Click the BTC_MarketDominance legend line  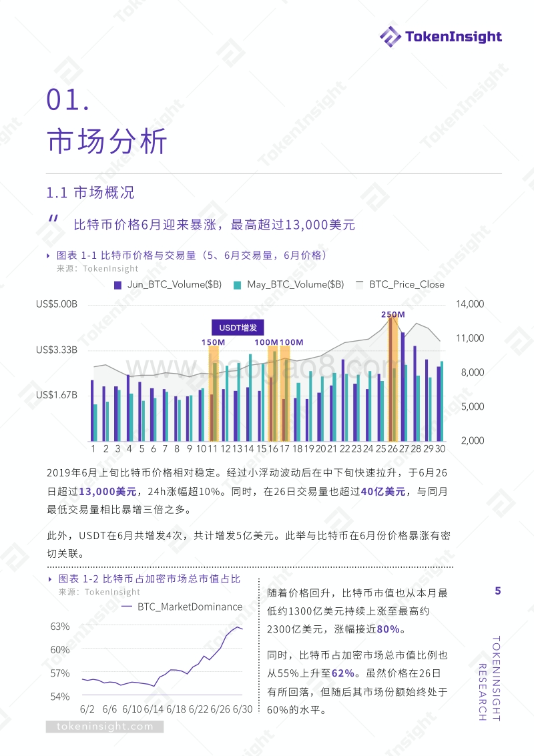coord(127,607)
